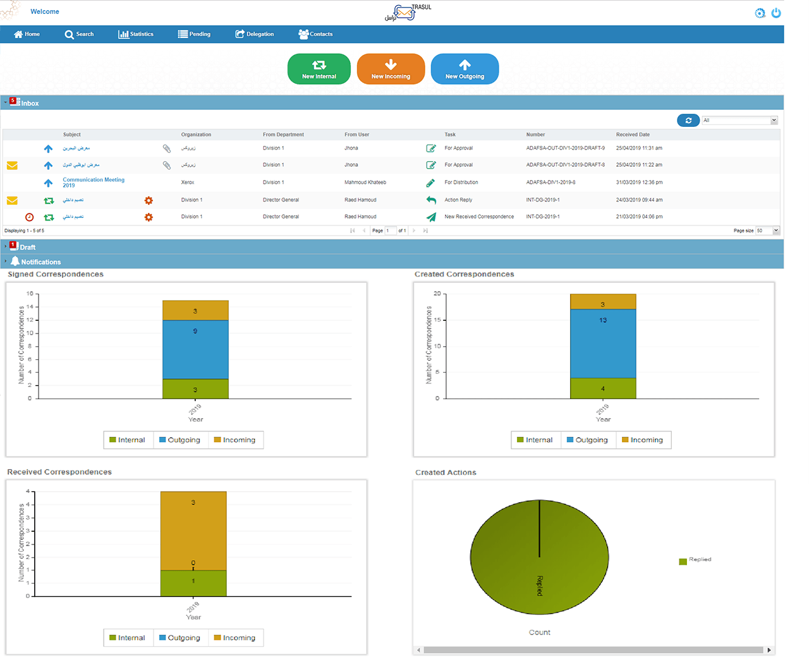809x672 pixels.
Task: Click blue Outgoing bar in Signed Correspondences
Action: [x=195, y=349]
